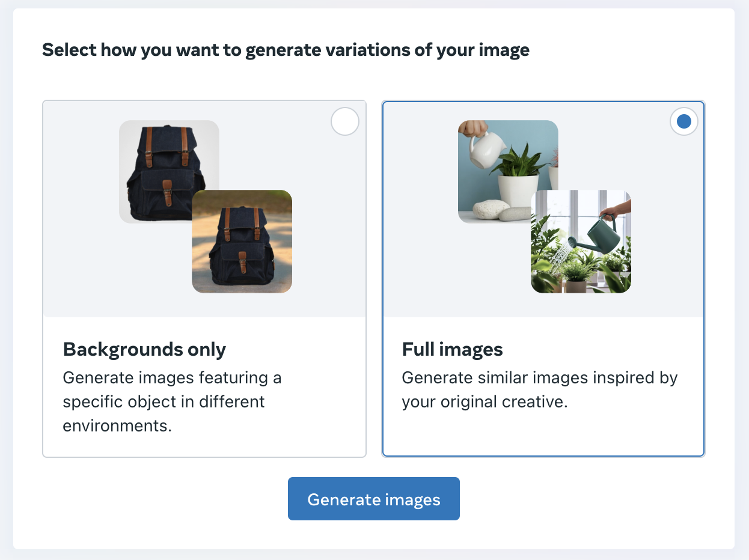The width and height of the screenshot is (749, 560).
Task: Click the Full images card title
Action: [x=453, y=349]
